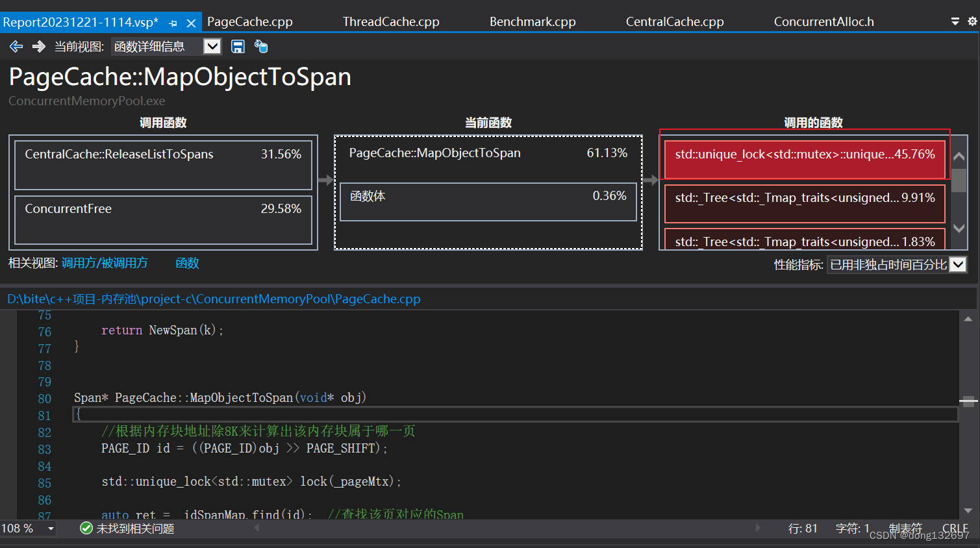
Task: Click the export report data icon
Action: (x=260, y=46)
